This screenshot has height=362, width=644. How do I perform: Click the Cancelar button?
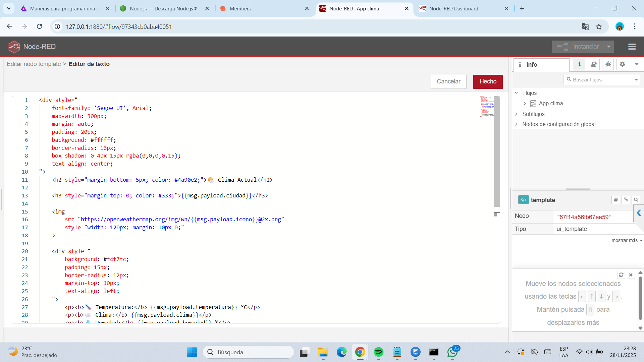(x=448, y=82)
